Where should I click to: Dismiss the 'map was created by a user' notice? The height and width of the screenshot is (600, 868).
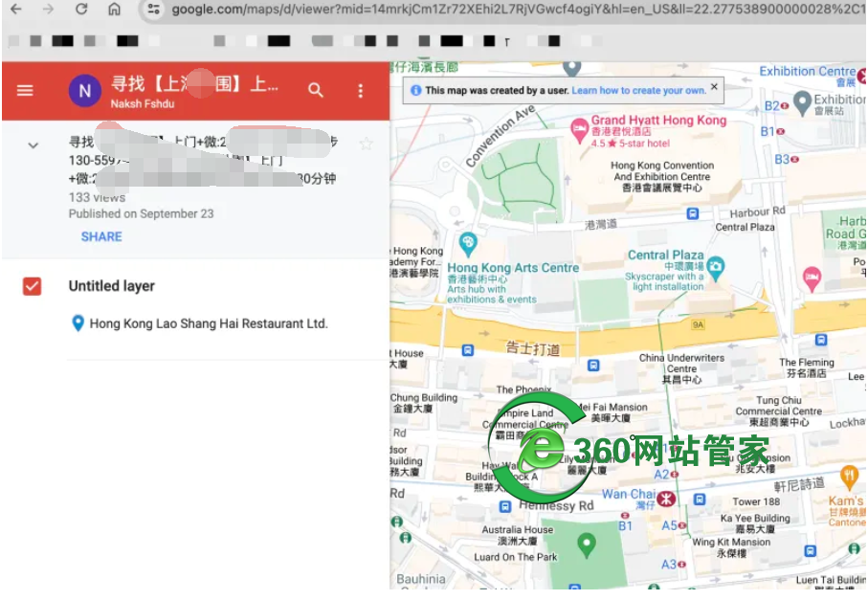714,87
